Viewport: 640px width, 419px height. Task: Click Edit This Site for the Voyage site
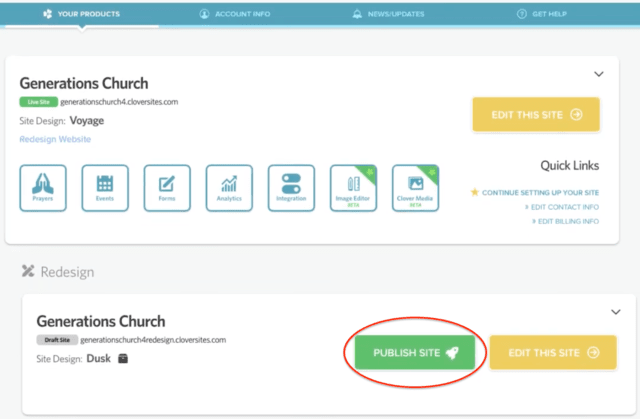[536, 115]
